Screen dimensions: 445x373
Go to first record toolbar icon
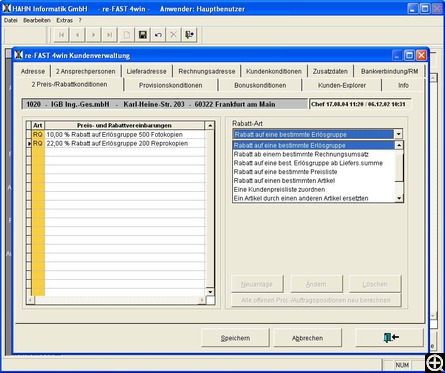61,35
